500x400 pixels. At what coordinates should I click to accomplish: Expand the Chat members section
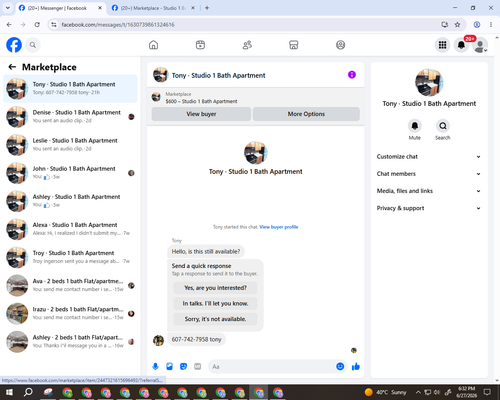click(x=429, y=174)
